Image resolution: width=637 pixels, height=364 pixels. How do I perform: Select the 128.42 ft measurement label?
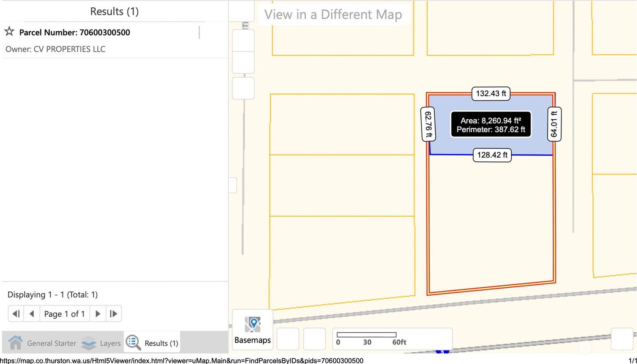pyautogui.click(x=492, y=155)
